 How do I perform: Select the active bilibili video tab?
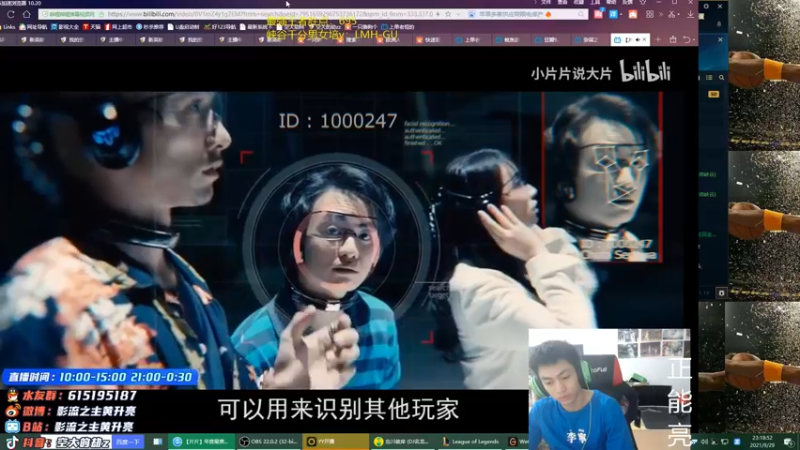click(630, 39)
